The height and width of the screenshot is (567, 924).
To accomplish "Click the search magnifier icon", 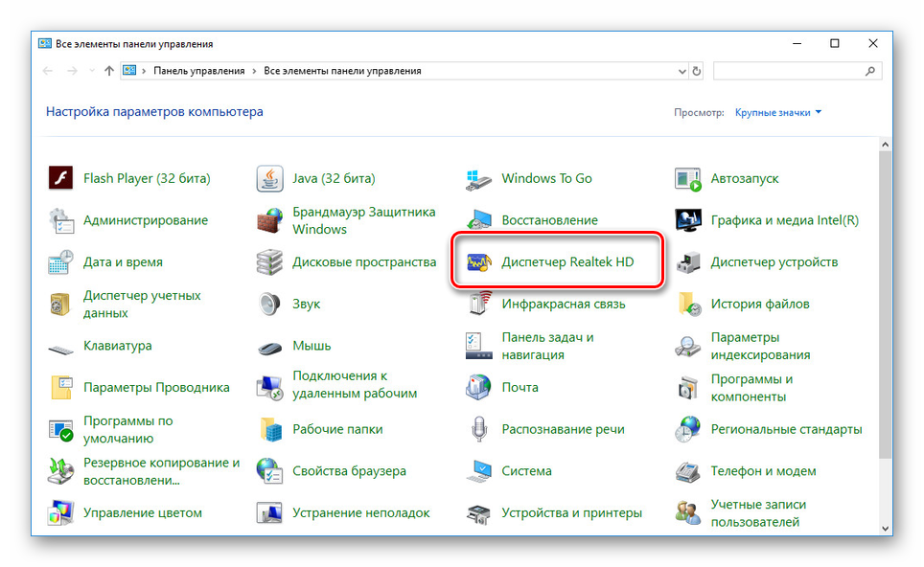I will (x=870, y=71).
